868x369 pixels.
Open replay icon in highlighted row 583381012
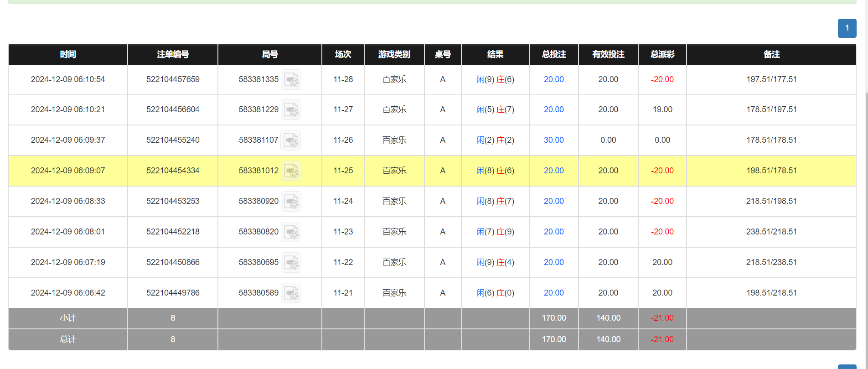pyautogui.click(x=291, y=171)
